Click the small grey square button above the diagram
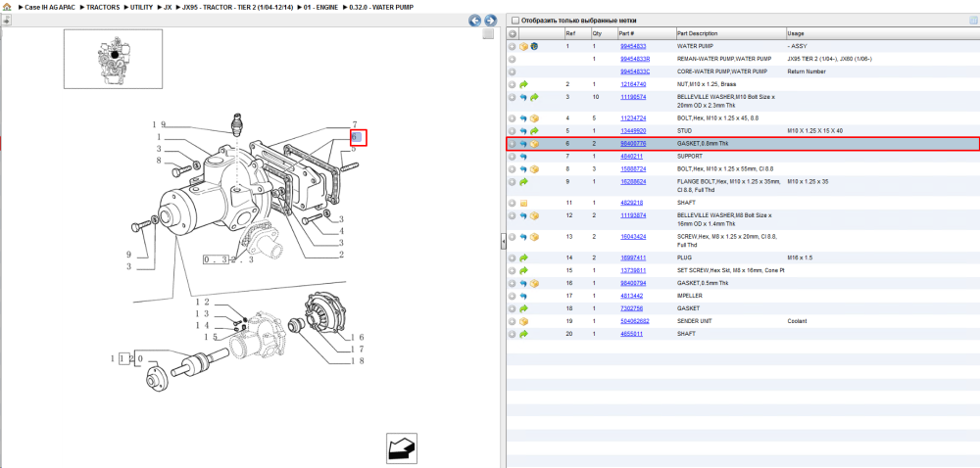Image resolution: width=980 pixels, height=468 pixels. tap(489, 34)
